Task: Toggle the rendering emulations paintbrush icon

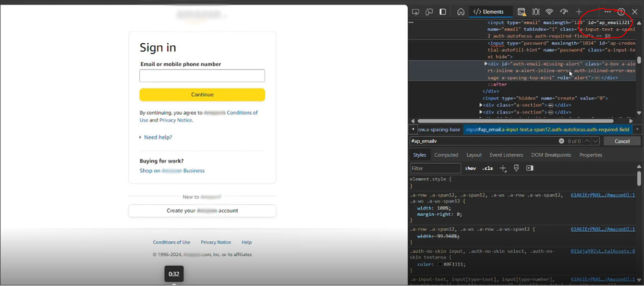Action: pyautogui.click(x=517, y=168)
